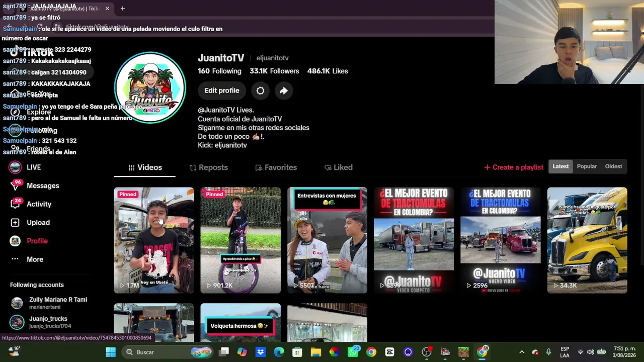The height and width of the screenshot is (362, 644).
Task: Play the yellow truck video with 34.3K views
Action: [x=587, y=240]
